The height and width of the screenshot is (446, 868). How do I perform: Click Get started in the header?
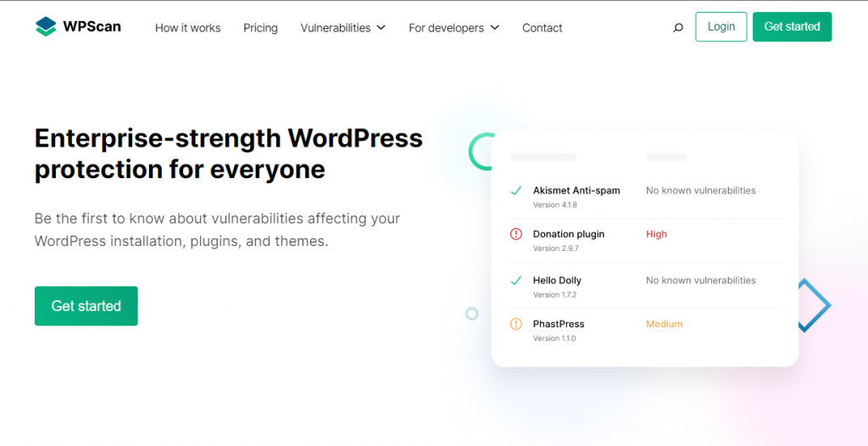792,27
